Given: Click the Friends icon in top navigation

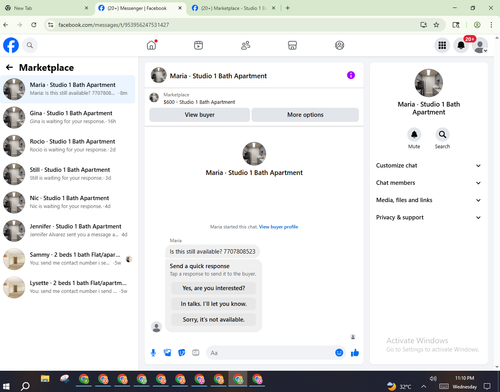Looking at the screenshot, I should [246, 45].
